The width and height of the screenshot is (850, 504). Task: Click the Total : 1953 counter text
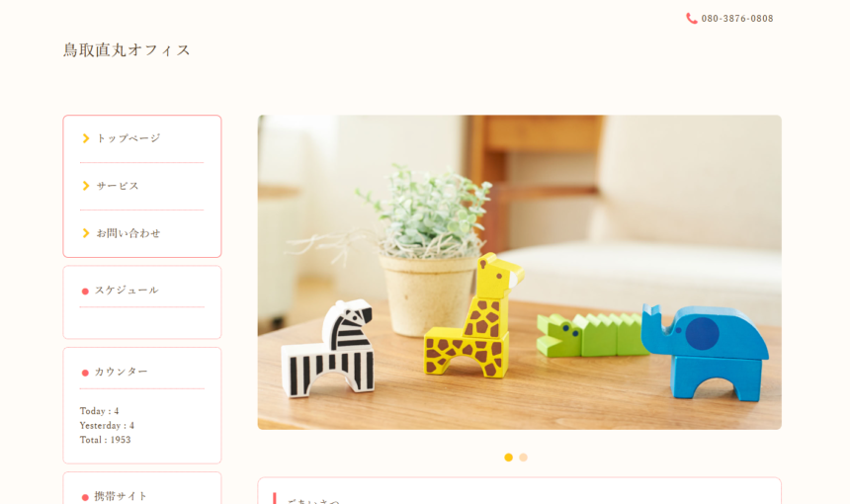(x=105, y=440)
